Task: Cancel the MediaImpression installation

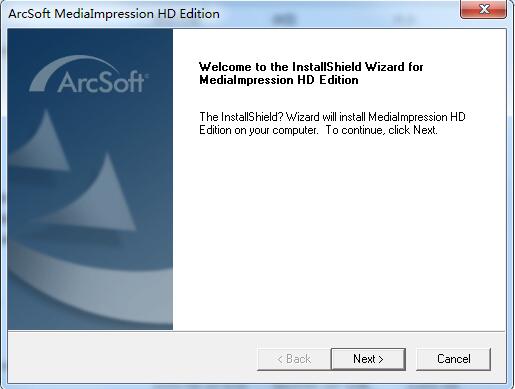Action: [453, 359]
